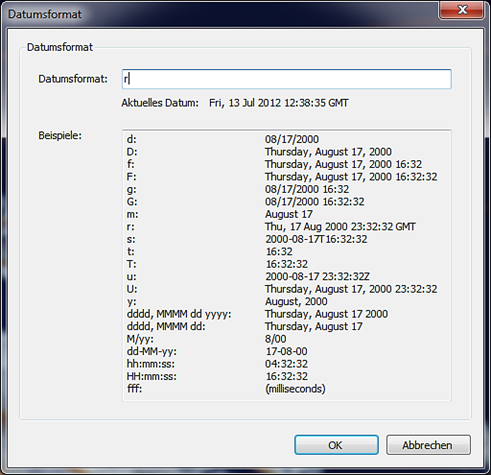Image resolution: width=491 pixels, height=475 pixels.
Task: Select the 'fff:' milliseconds example
Action: [226, 389]
